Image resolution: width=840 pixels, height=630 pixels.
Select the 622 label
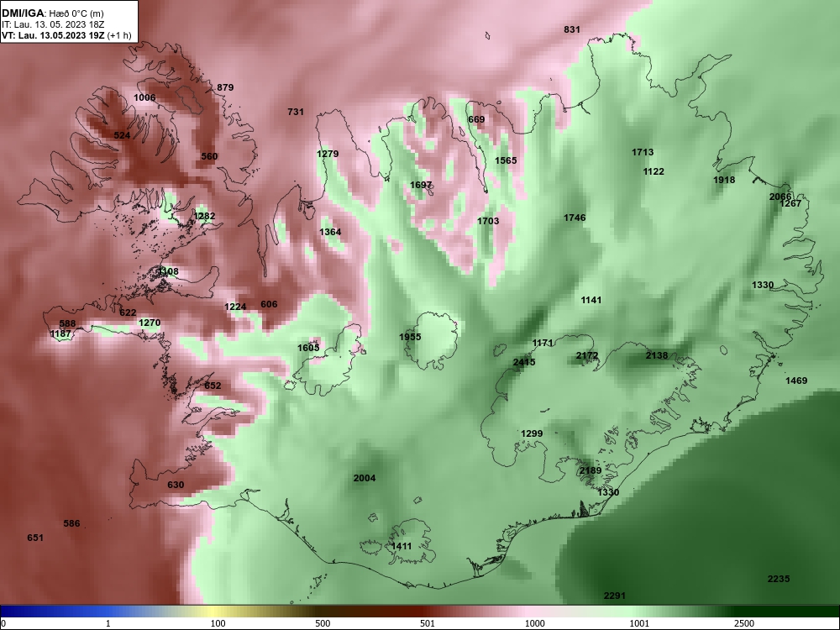(x=128, y=312)
